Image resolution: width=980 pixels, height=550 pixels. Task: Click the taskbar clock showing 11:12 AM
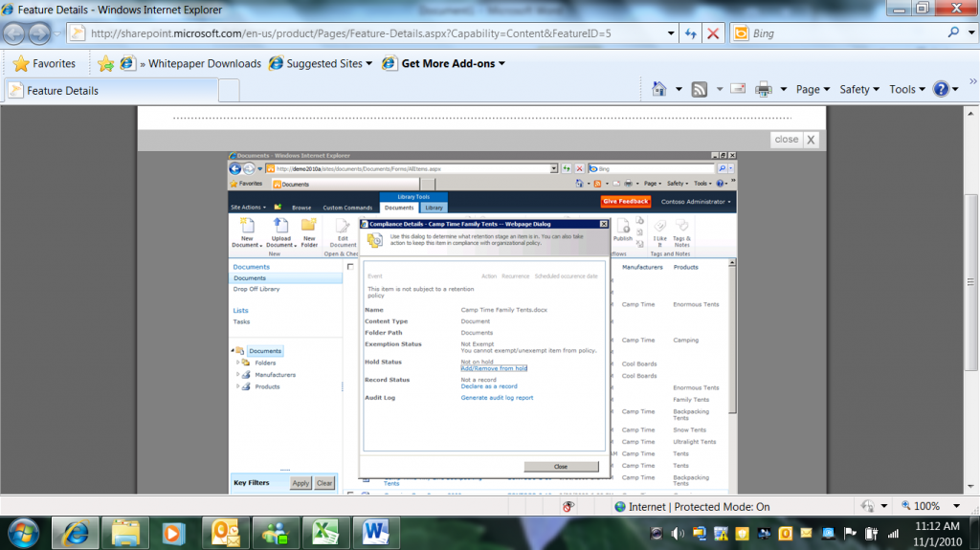pos(938,534)
